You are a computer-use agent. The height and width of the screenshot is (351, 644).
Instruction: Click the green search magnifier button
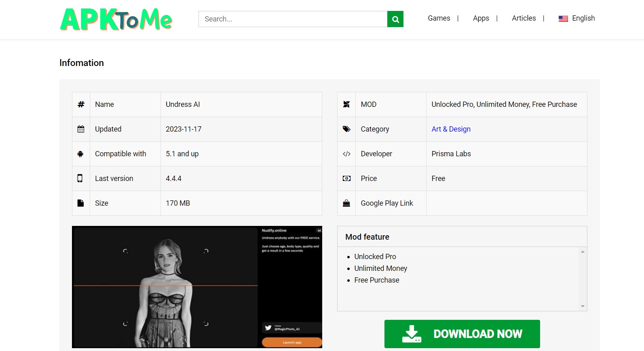click(395, 19)
